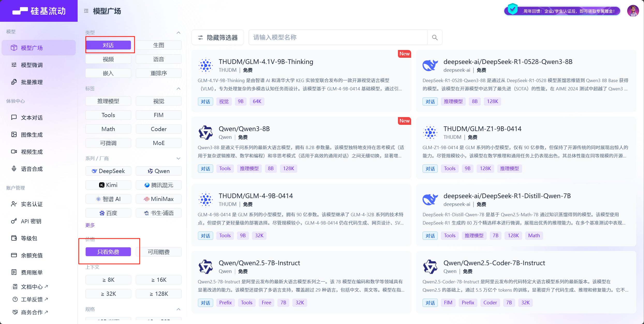Open the user avatar menu

(633, 11)
